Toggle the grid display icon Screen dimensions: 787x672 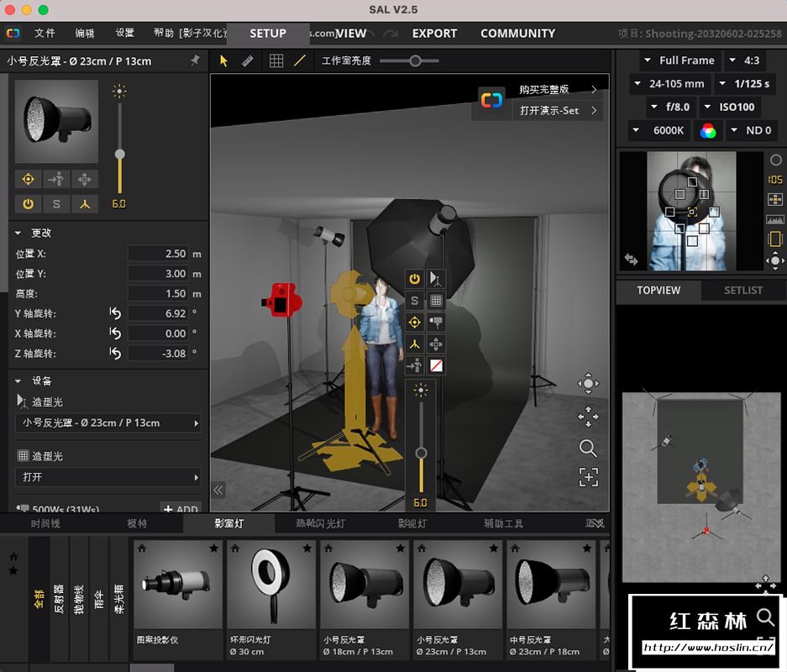pos(276,60)
